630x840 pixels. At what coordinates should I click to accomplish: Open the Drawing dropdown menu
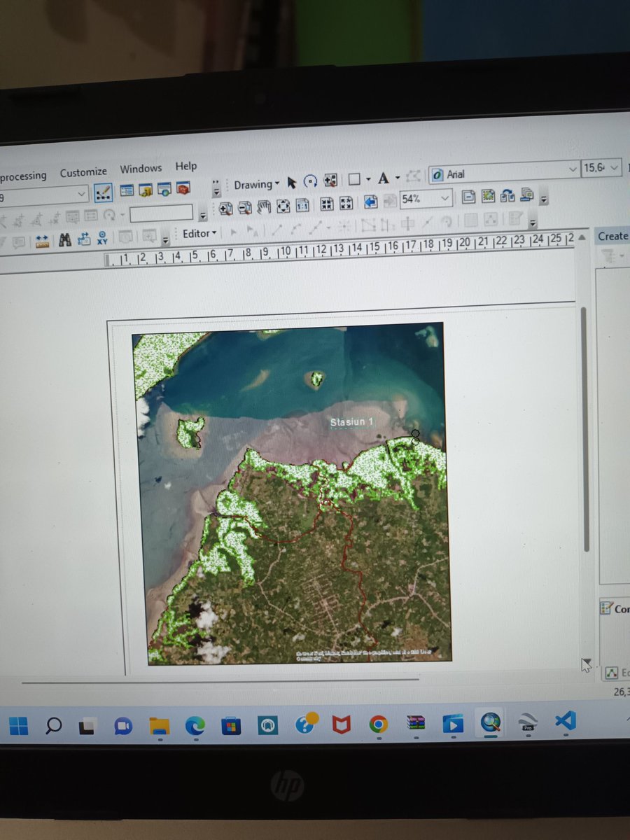(256, 185)
